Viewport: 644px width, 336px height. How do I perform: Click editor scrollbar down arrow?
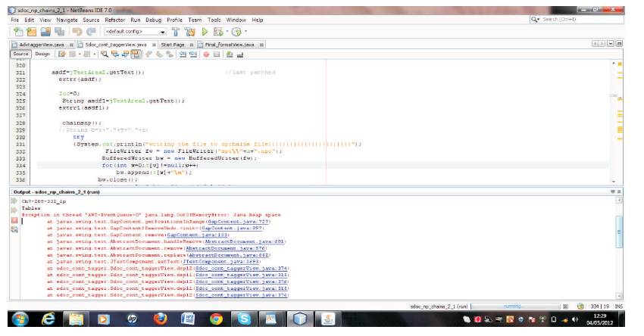614,181
